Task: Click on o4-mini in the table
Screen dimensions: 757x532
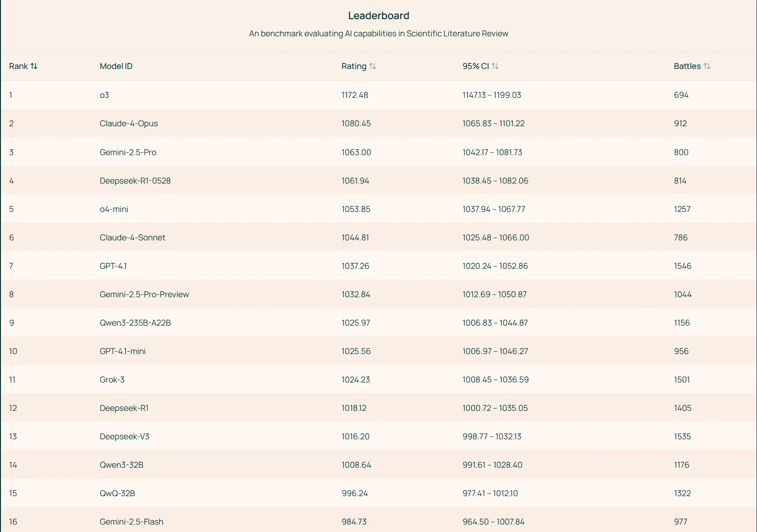Action: pyautogui.click(x=114, y=209)
